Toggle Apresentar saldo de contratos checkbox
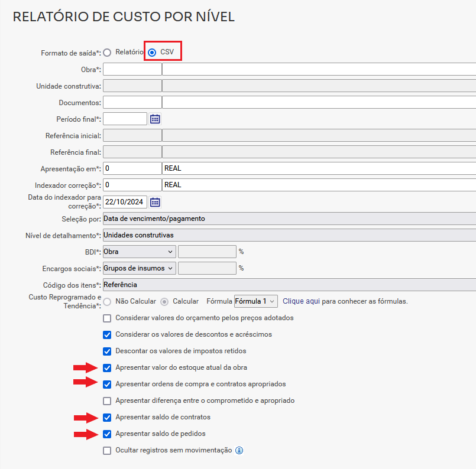 pos(107,418)
